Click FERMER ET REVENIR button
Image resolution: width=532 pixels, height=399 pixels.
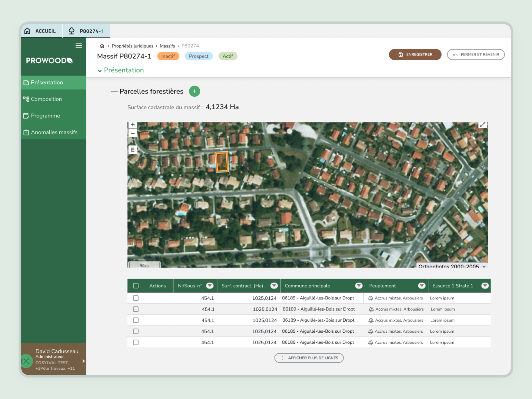tap(476, 55)
